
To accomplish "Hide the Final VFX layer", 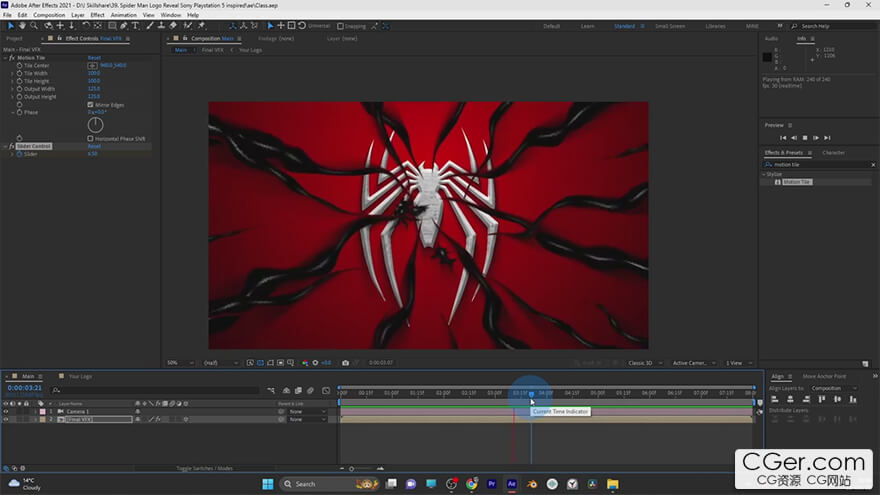I will tap(6, 419).
